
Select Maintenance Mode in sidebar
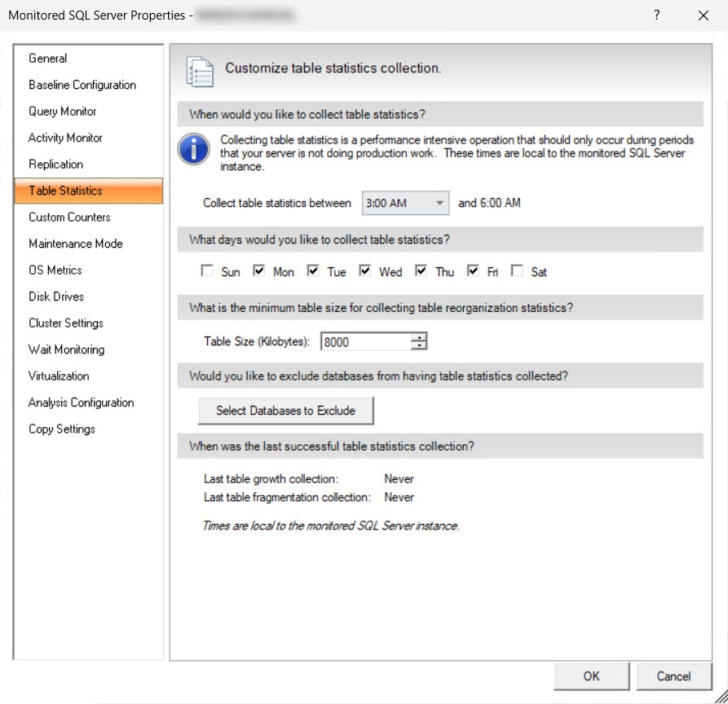click(75, 244)
